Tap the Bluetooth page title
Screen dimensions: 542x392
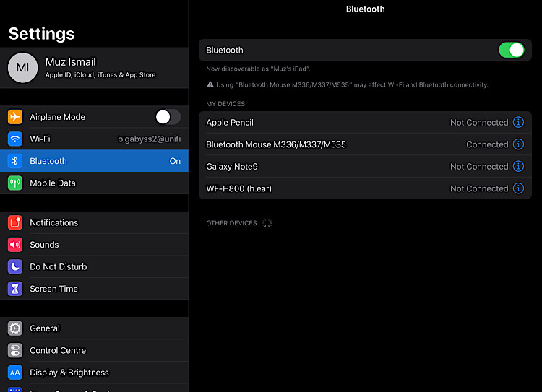(x=366, y=9)
